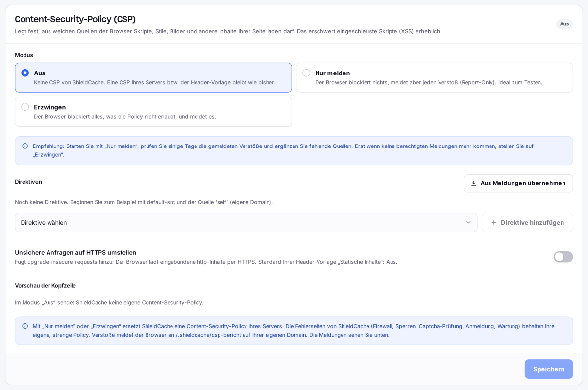The height and width of the screenshot is (390, 588).
Task: Click the text "Fügt upgrade-insecure-requests hinzu"
Action: point(206,262)
